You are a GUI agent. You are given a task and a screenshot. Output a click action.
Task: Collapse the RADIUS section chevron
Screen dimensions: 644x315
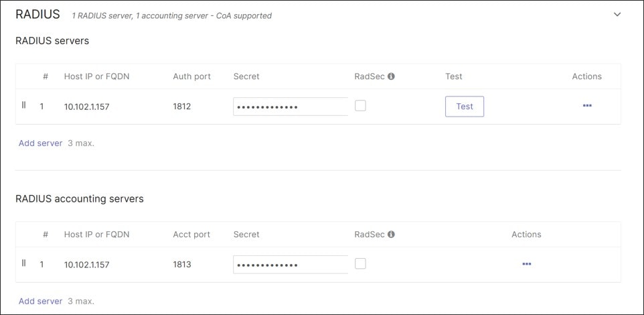[x=617, y=14]
